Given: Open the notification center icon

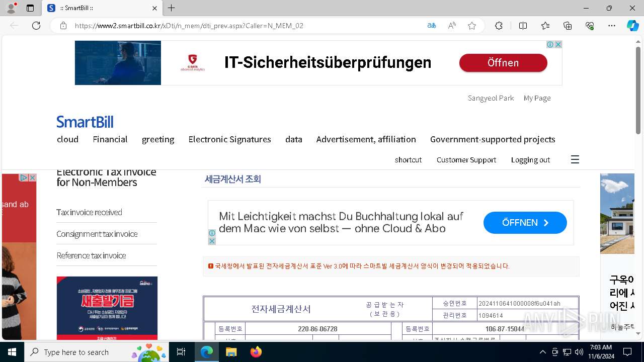Looking at the screenshot, I should pos(627,352).
